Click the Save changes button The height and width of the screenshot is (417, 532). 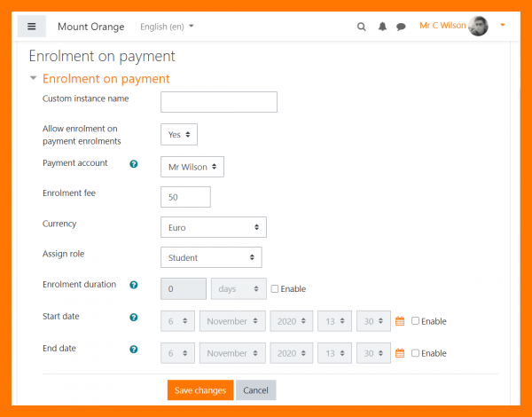click(199, 390)
